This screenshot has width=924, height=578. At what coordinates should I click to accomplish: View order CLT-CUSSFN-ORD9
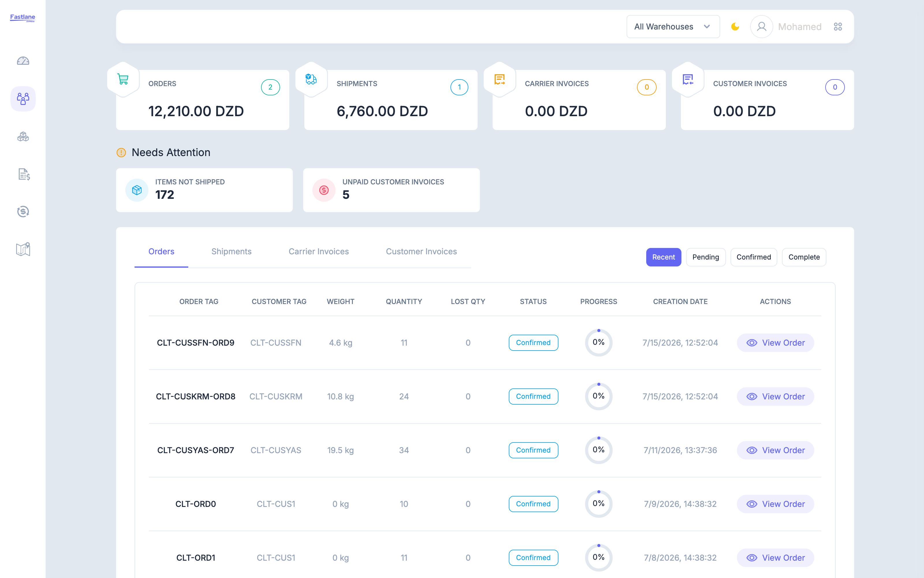(776, 343)
